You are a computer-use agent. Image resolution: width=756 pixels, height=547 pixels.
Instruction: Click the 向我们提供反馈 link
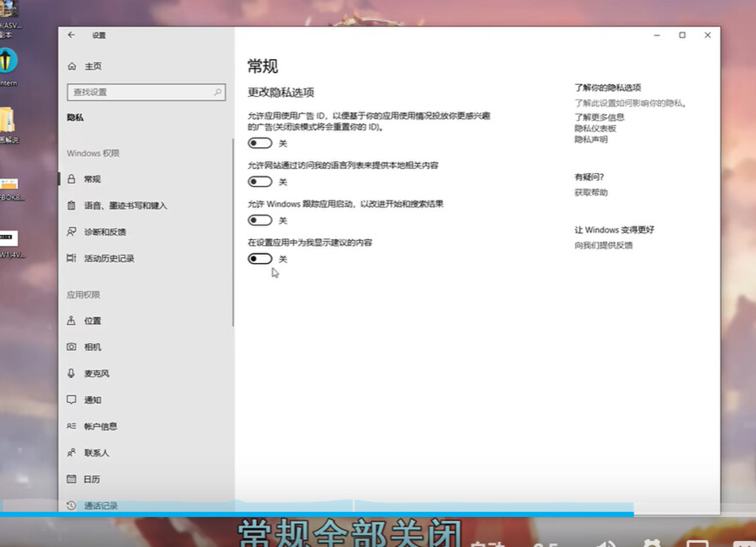click(603, 245)
